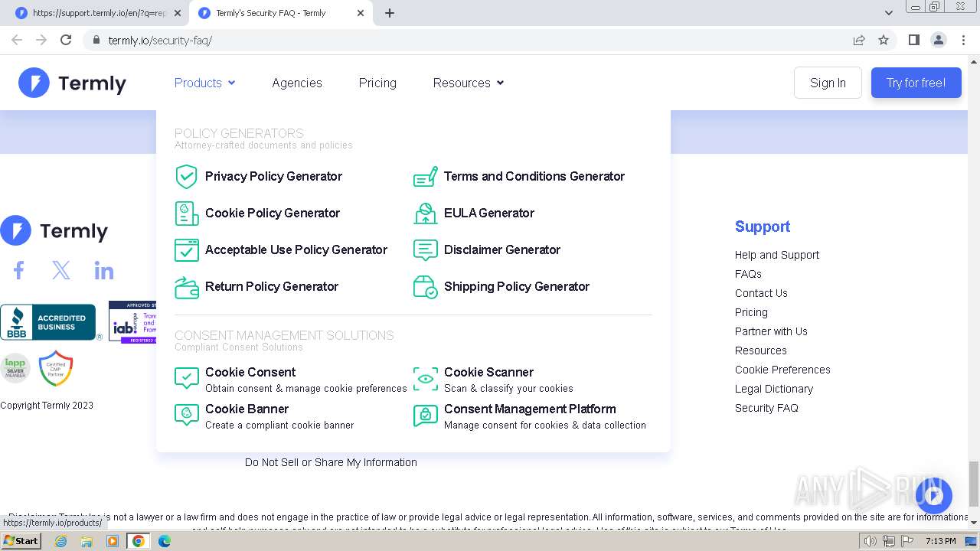Open the Help and Support footer link
This screenshot has width=980, height=551.
point(777,255)
